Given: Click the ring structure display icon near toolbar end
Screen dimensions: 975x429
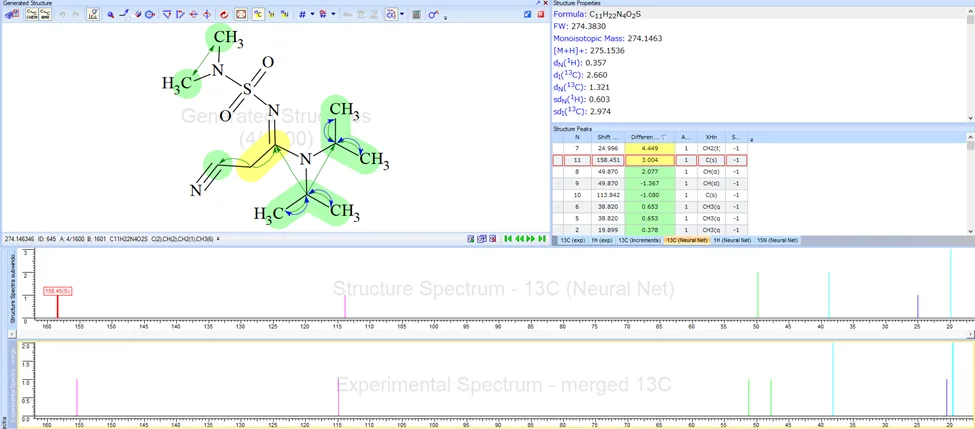Looking at the screenshot, I should (x=391, y=14).
